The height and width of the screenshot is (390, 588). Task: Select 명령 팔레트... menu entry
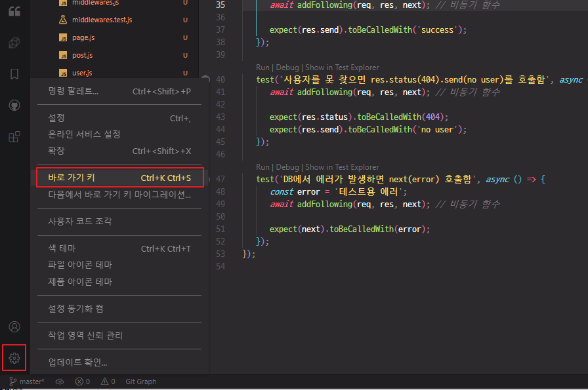pos(119,91)
